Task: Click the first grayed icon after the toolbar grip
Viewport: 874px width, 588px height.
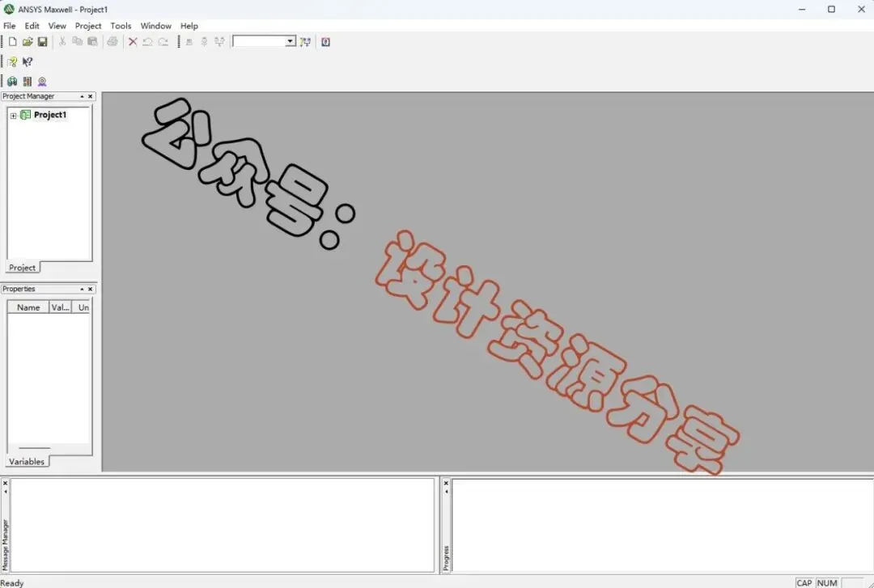Action: 189,42
